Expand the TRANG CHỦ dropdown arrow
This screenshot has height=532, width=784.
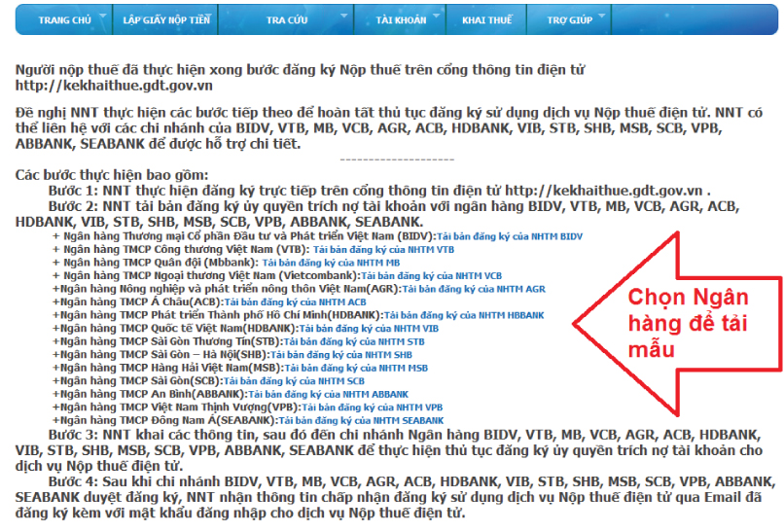102,16
